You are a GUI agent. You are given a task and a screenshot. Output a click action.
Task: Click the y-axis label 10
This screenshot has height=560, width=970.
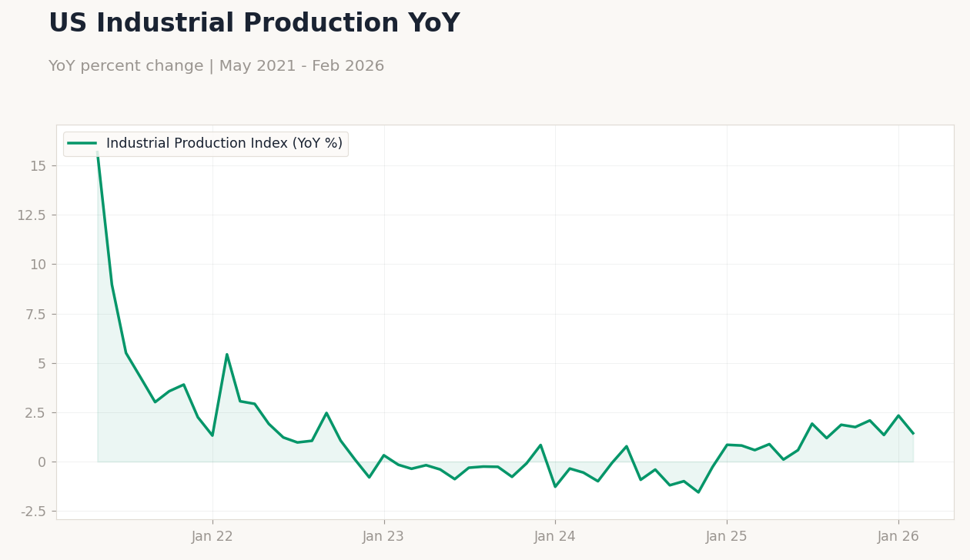point(38,265)
